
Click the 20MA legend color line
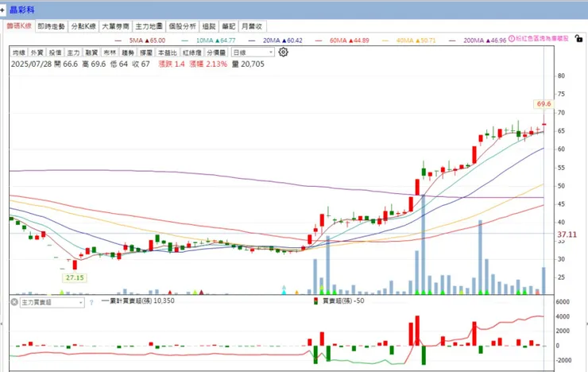click(x=251, y=41)
